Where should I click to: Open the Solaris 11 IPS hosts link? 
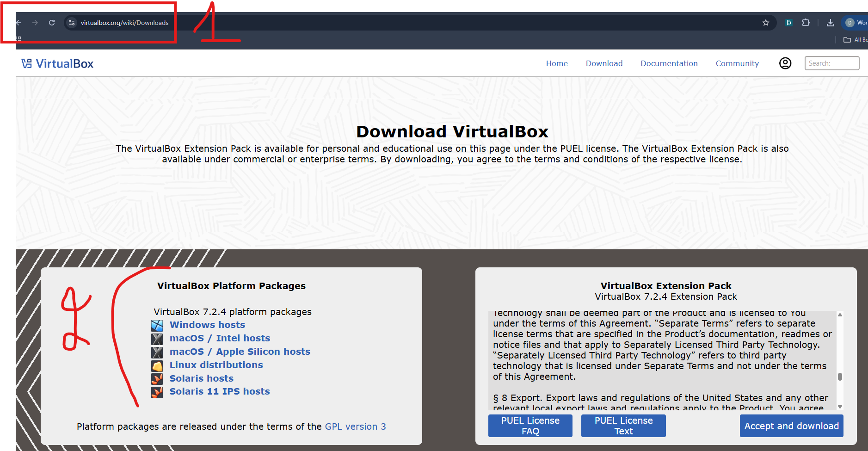(x=219, y=391)
